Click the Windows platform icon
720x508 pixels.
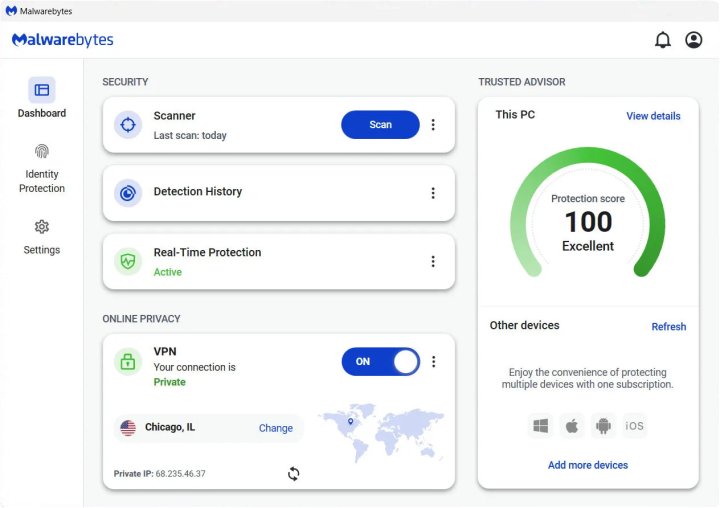(540, 426)
